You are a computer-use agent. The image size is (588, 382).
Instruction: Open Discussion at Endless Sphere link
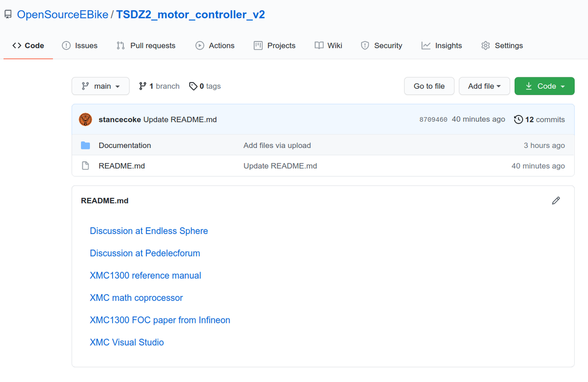(149, 231)
